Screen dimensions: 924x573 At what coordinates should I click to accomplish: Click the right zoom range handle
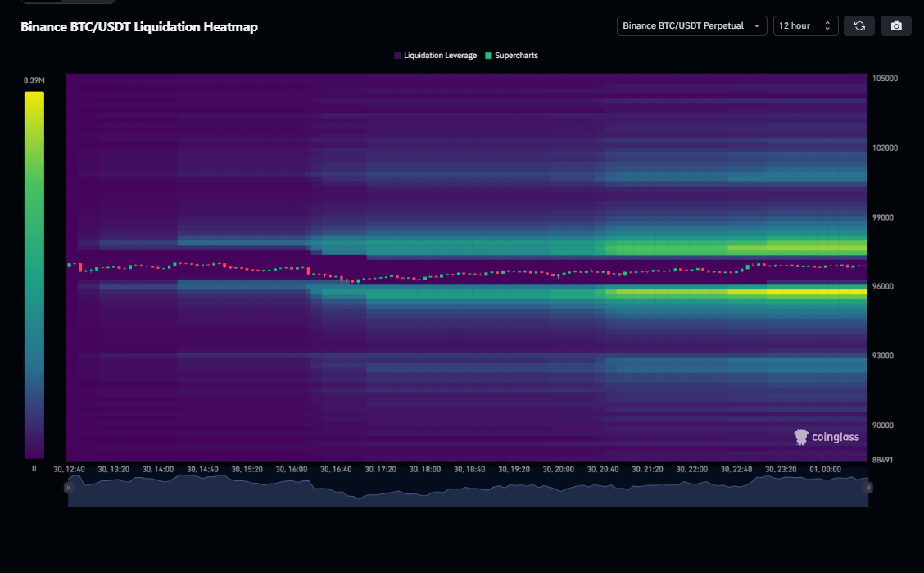coord(867,487)
